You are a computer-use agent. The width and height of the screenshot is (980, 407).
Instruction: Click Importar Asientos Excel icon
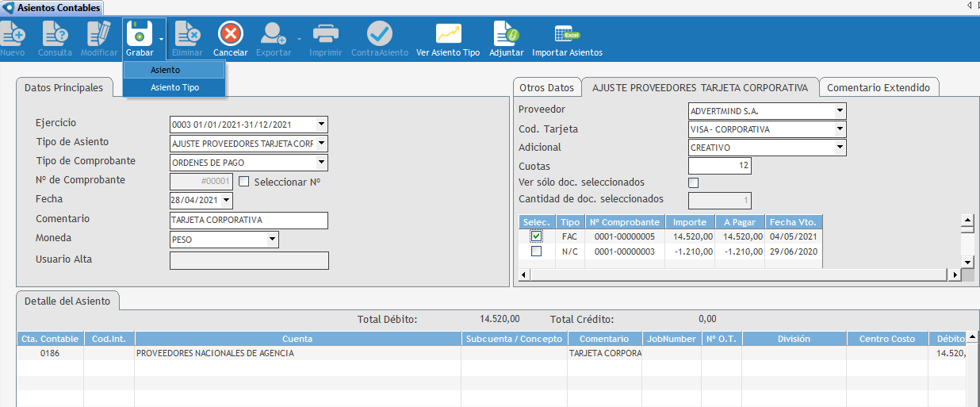coord(567,33)
